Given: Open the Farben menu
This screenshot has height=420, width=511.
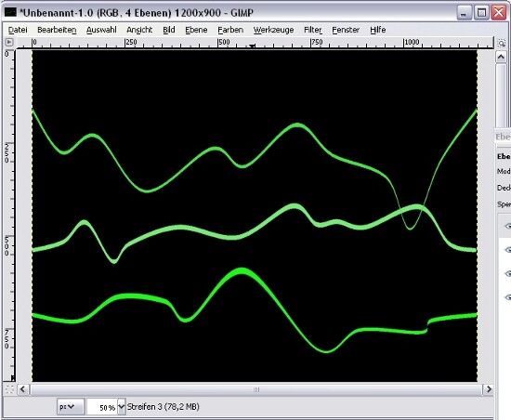Looking at the screenshot, I should coord(230,30).
